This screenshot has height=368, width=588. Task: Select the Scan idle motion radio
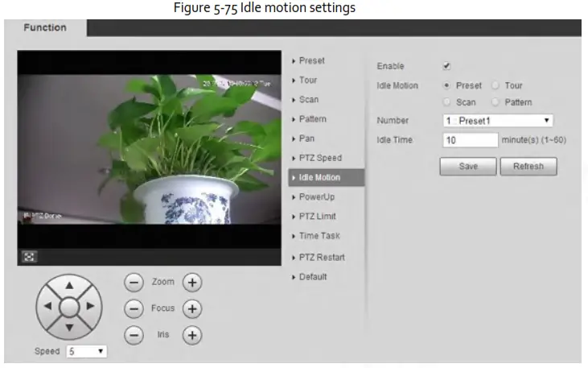(x=446, y=102)
